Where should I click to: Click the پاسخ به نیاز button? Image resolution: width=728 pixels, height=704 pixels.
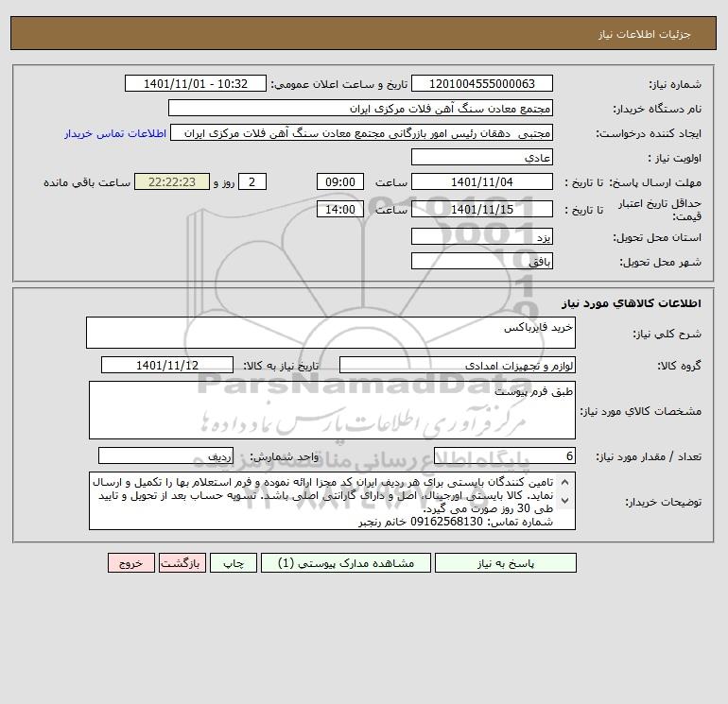point(506,563)
